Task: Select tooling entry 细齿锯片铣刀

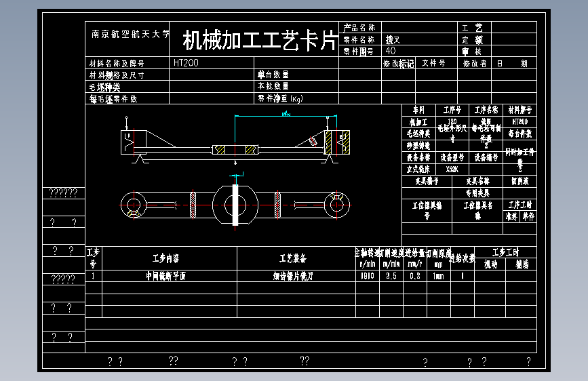Action: coord(293,276)
